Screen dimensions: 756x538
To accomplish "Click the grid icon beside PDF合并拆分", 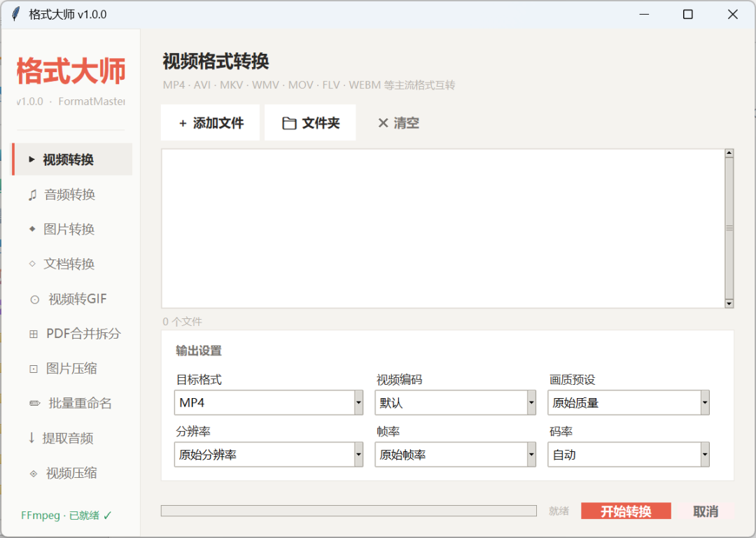I will coord(34,334).
